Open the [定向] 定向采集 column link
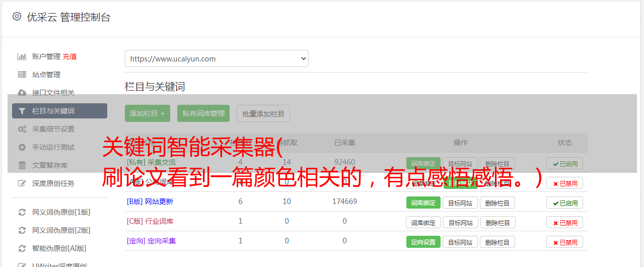The width and height of the screenshot is (644, 267). pos(152,241)
